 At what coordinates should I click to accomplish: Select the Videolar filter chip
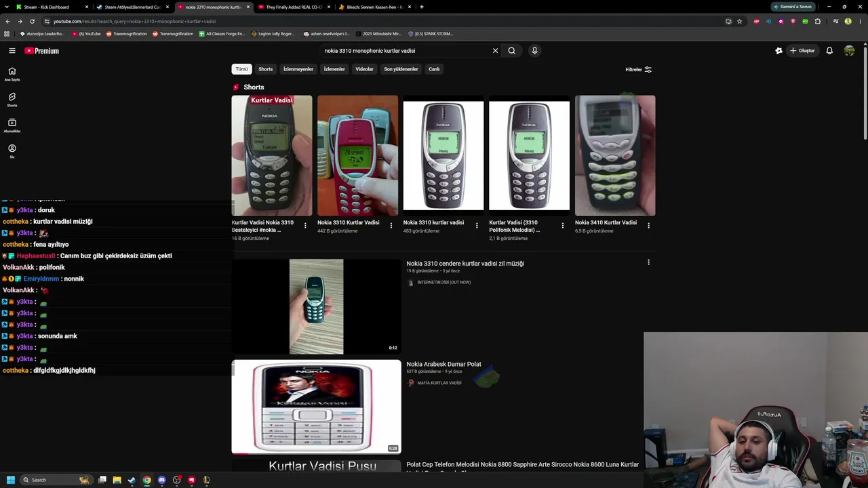click(x=365, y=69)
